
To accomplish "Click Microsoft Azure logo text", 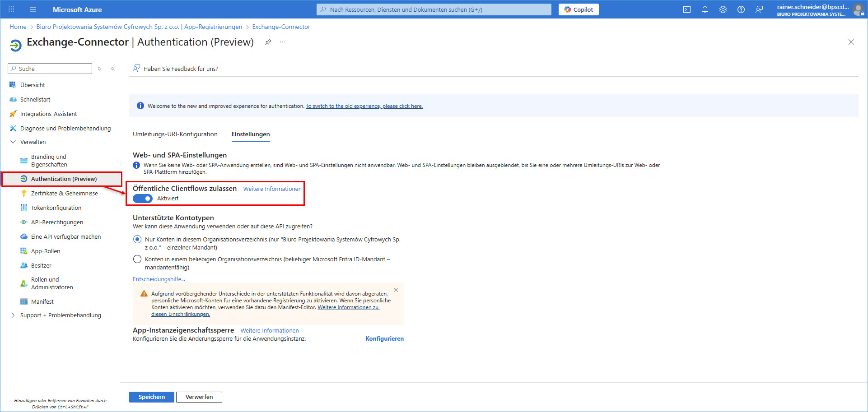I will [77, 9].
